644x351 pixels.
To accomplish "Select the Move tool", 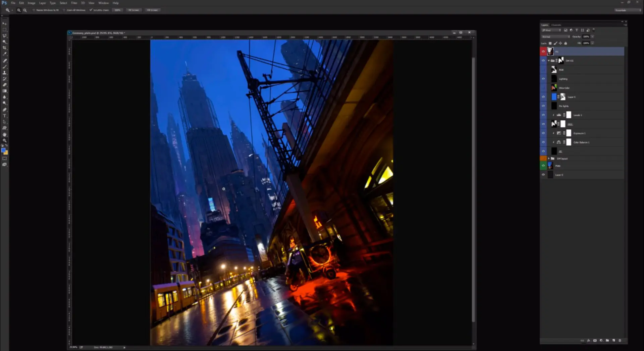I will (x=4, y=24).
